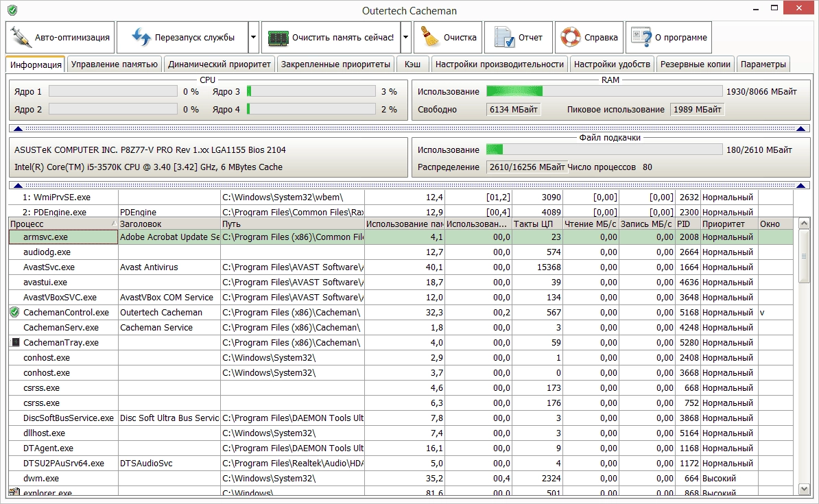819x504 pixels.
Task: Open the Отчет report
Action: (518, 37)
